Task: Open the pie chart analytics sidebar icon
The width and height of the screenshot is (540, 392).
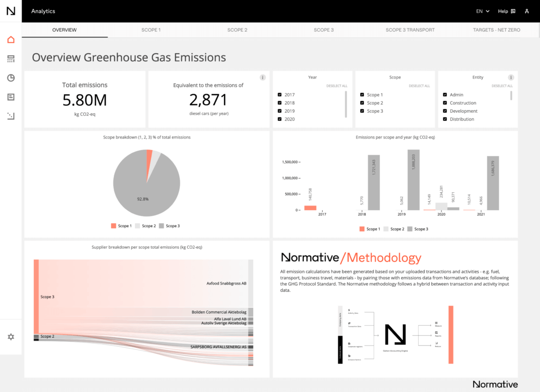Action: [x=11, y=78]
